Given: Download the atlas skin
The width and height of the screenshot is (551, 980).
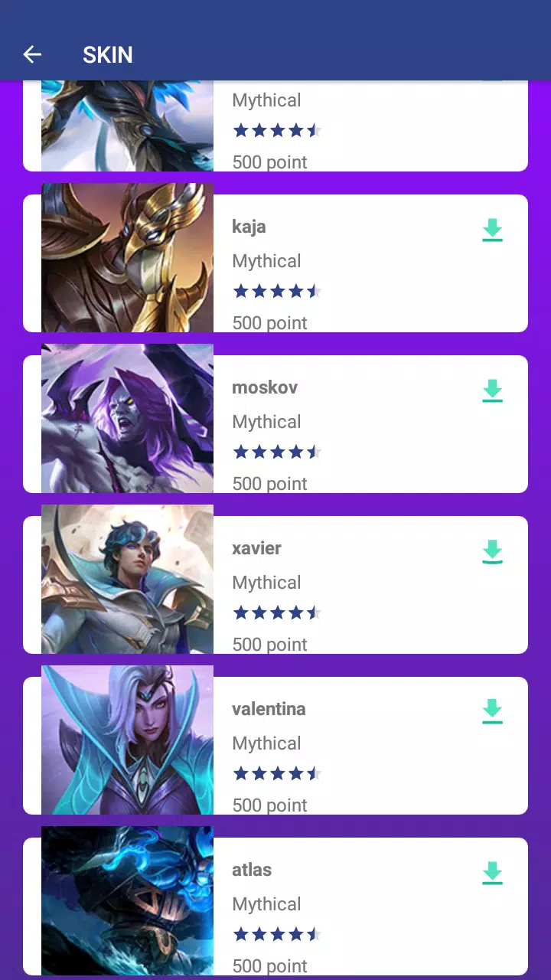Looking at the screenshot, I should (492, 873).
